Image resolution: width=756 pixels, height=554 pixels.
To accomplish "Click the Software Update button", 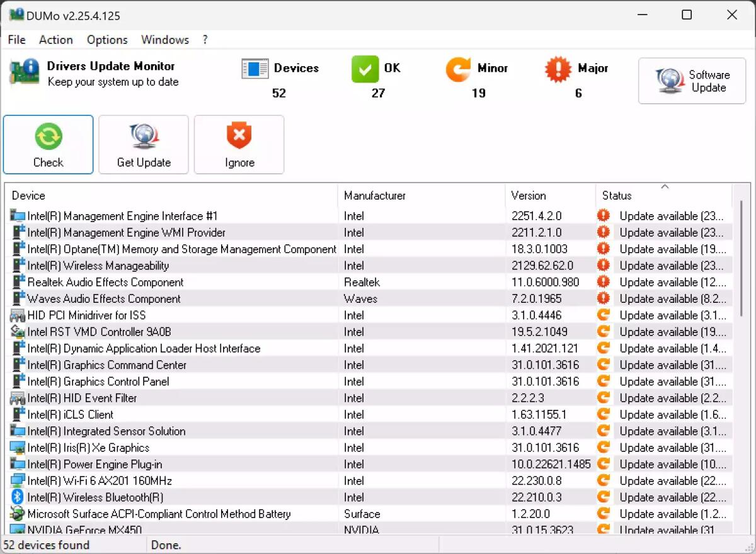I will pyautogui.click(x=692, y=81).
